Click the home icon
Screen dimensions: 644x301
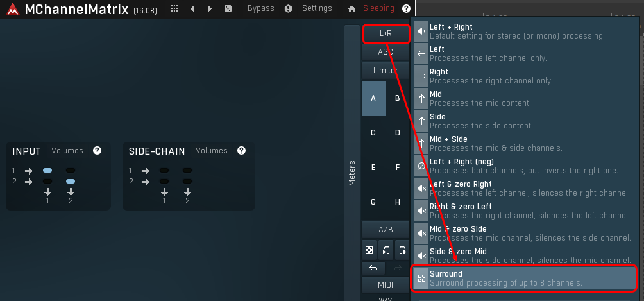352,8
